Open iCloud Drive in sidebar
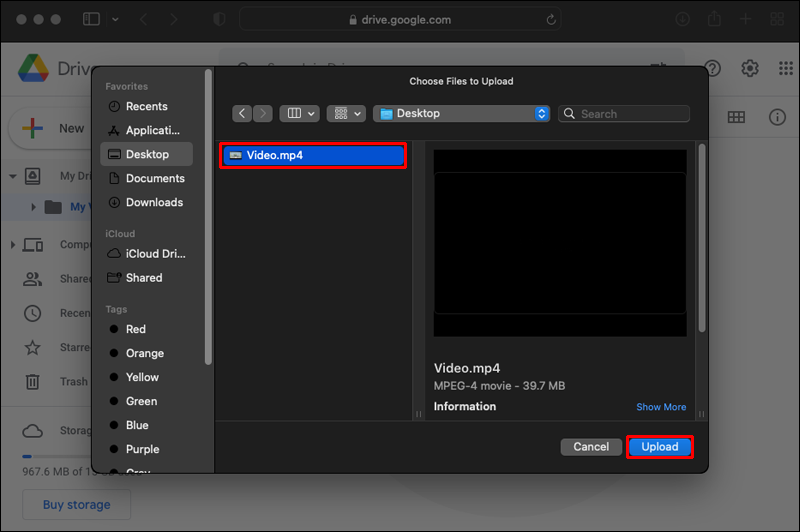Image resolution: width=800 pixels, height=532 pixels. 146,254
